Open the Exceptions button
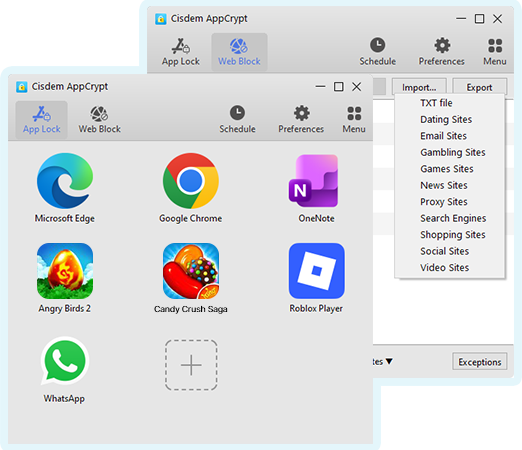The height and width of the screenshot is (450, 522). click(x=480, y=362)
